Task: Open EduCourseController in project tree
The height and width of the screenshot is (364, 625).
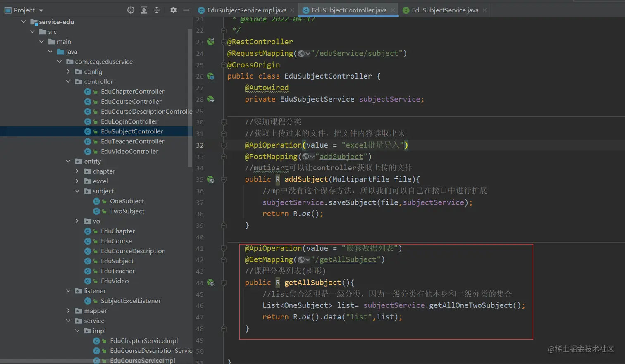Action: point(131,101)
